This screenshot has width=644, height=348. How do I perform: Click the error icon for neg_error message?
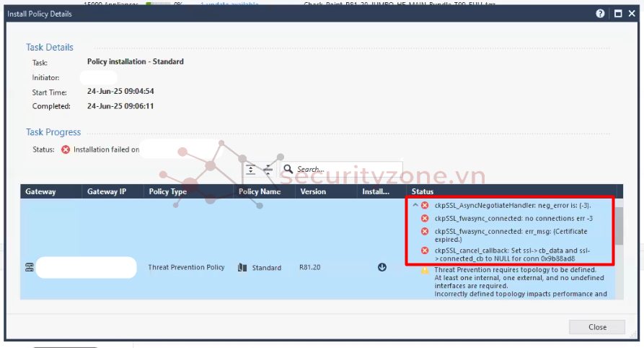pyautogui.click(x=425, y=205)
